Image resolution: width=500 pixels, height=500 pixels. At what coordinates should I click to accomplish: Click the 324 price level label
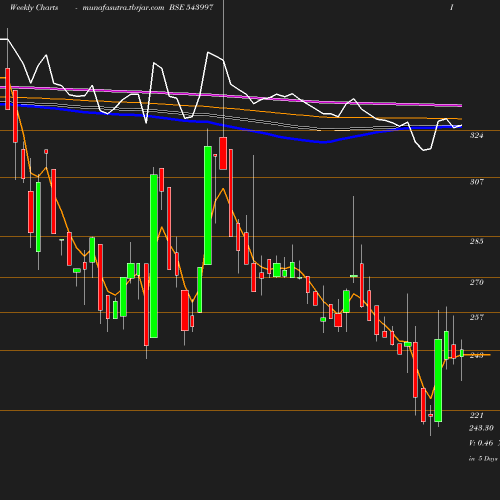(x=476, y=135)
